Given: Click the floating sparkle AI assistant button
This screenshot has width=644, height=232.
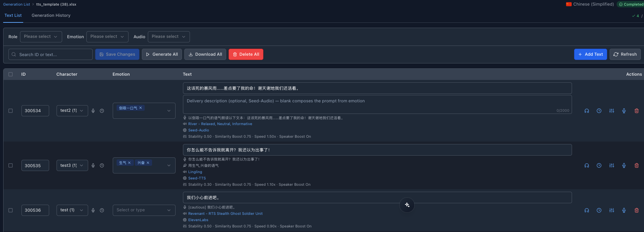Looking at the screenshot, I should (x=407, y=205).
